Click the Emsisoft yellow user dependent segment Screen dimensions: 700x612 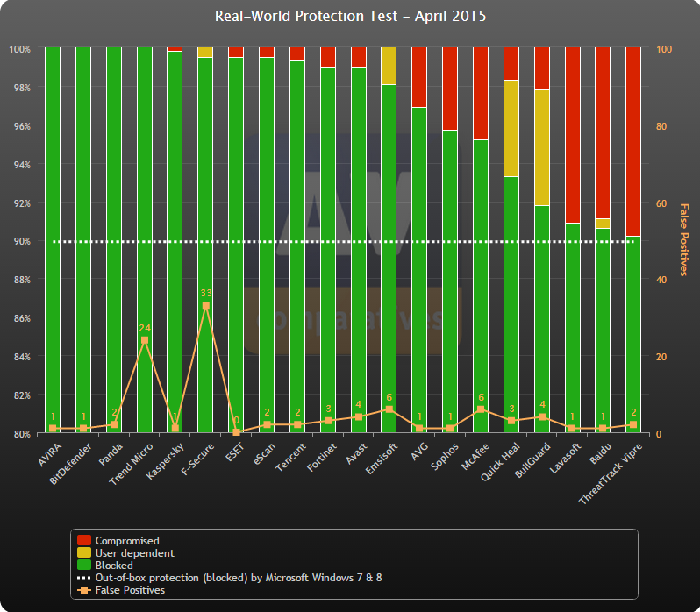click(389, 66)
